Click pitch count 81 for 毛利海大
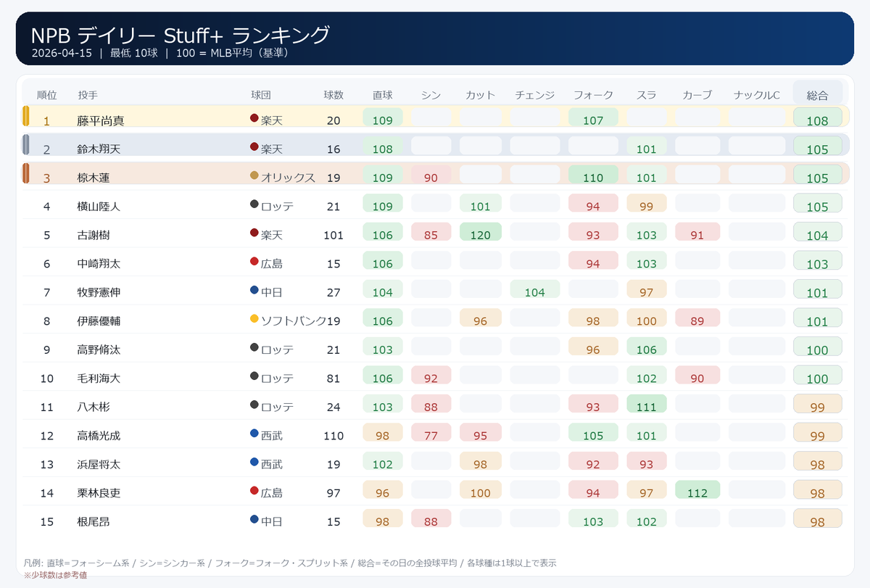Viewport: 870px width, 588px height. [x=333, y=378]
